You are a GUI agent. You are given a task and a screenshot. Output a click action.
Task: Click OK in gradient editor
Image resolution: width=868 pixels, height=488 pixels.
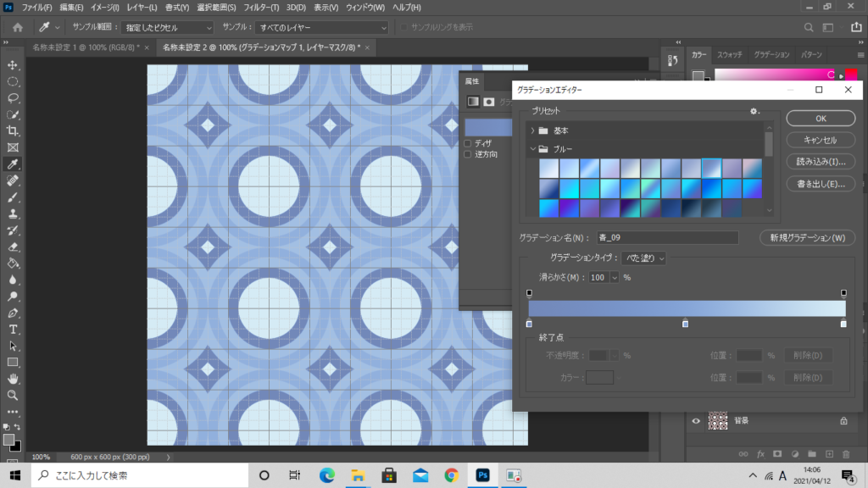point(821,119)
